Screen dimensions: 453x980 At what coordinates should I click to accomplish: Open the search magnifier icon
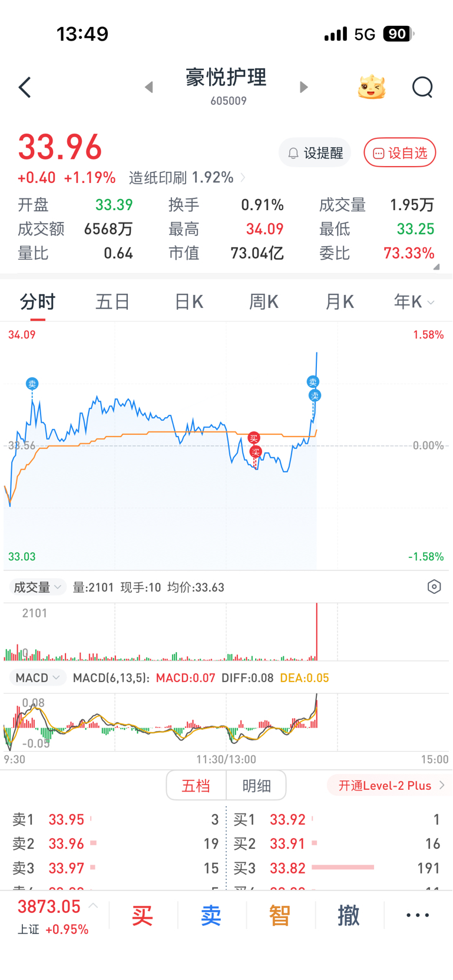point(422,88)
